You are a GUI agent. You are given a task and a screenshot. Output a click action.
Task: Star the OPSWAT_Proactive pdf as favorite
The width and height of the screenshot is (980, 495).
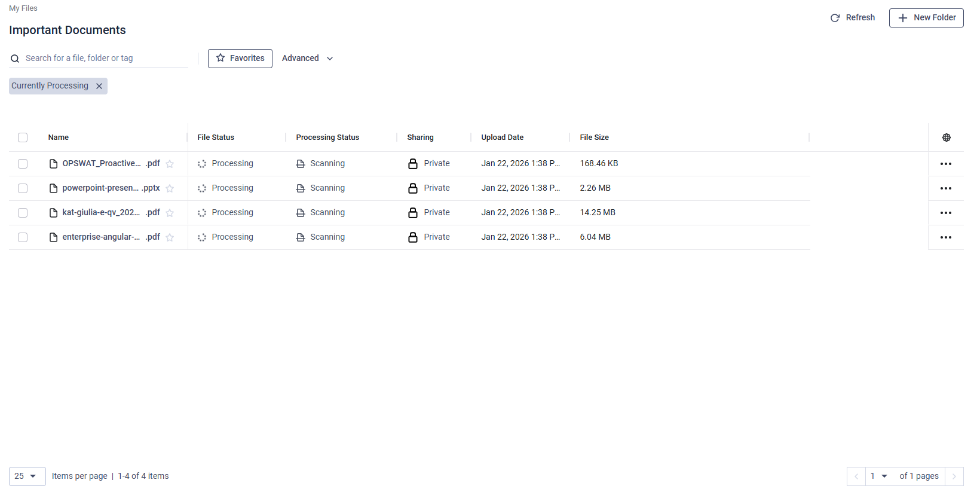pos(170,164)
